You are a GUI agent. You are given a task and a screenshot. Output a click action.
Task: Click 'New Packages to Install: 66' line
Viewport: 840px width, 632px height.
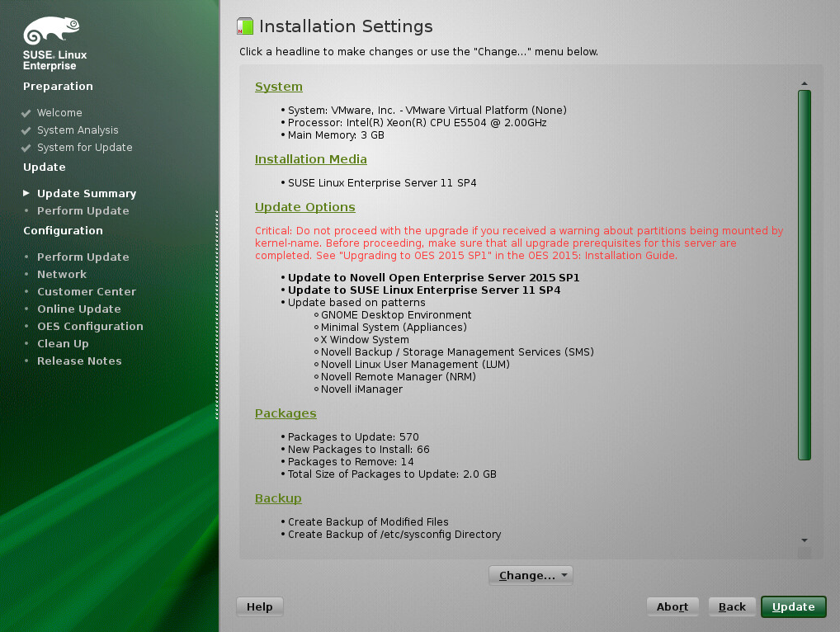tap(358, 449)
